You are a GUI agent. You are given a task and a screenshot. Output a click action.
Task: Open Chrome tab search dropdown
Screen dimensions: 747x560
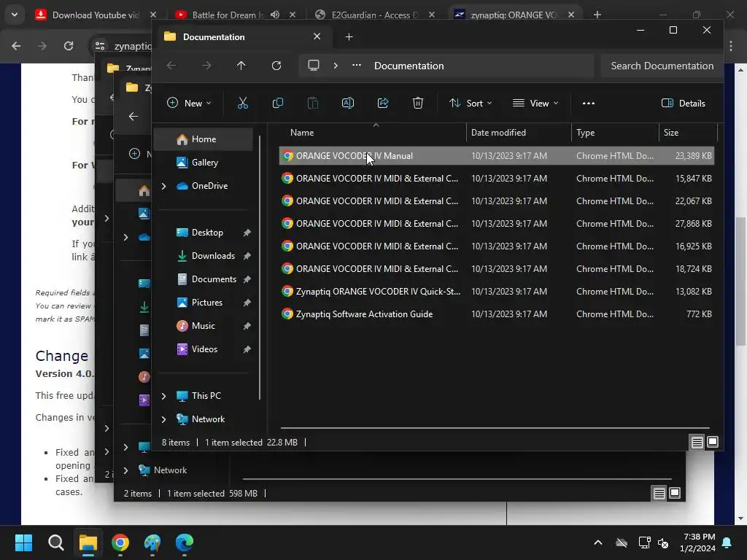tap(15, 15)
